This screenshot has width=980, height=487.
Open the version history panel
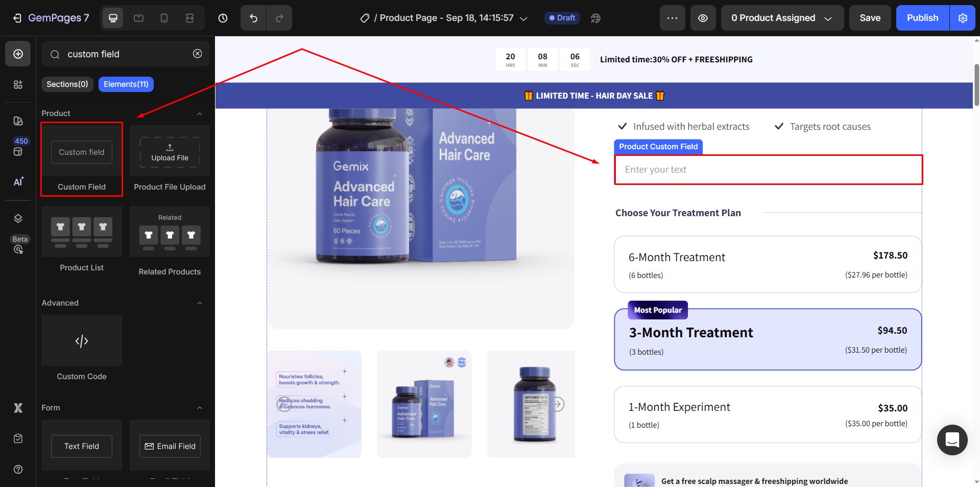pos(223,18)
